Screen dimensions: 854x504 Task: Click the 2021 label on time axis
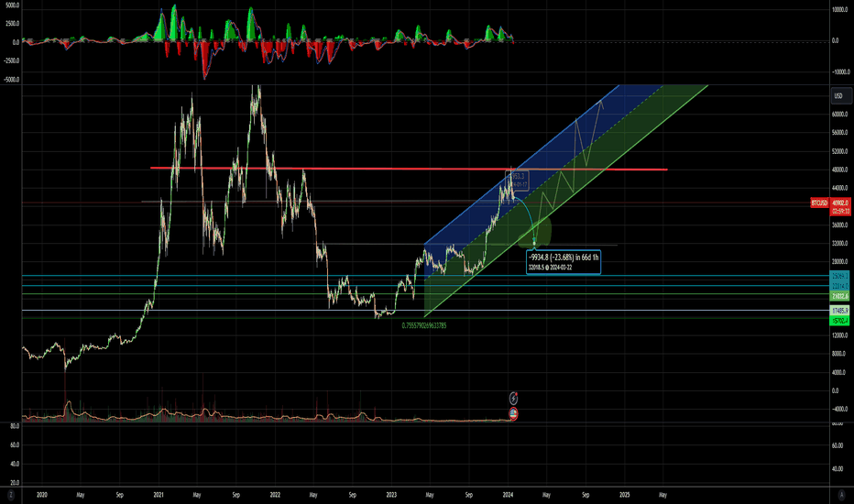point(158,495)
